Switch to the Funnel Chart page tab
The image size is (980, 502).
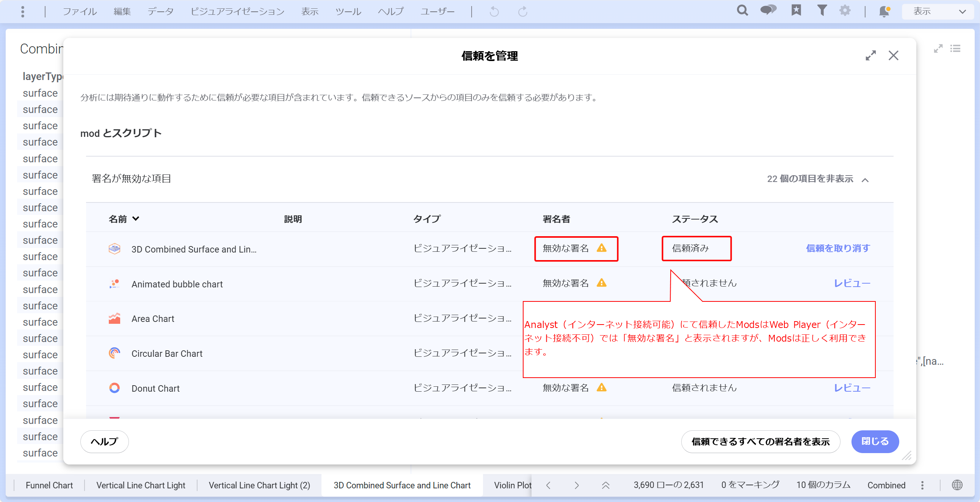pos(49,485)
